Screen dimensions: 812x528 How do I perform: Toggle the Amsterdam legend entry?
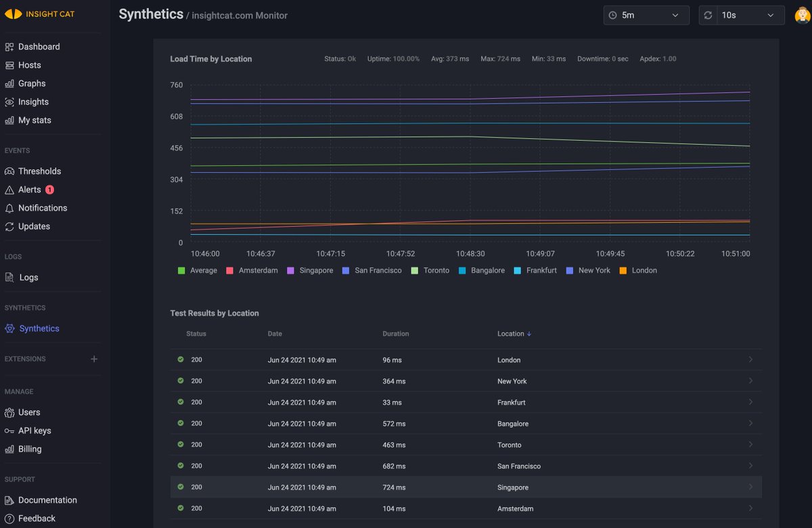[x=252, y=270]
